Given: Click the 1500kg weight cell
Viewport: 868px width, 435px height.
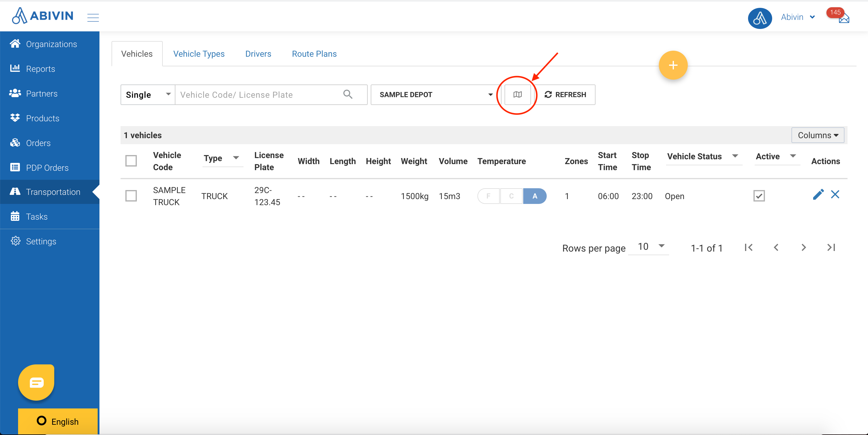Looking at the screenshot, I should coord(414,196).
